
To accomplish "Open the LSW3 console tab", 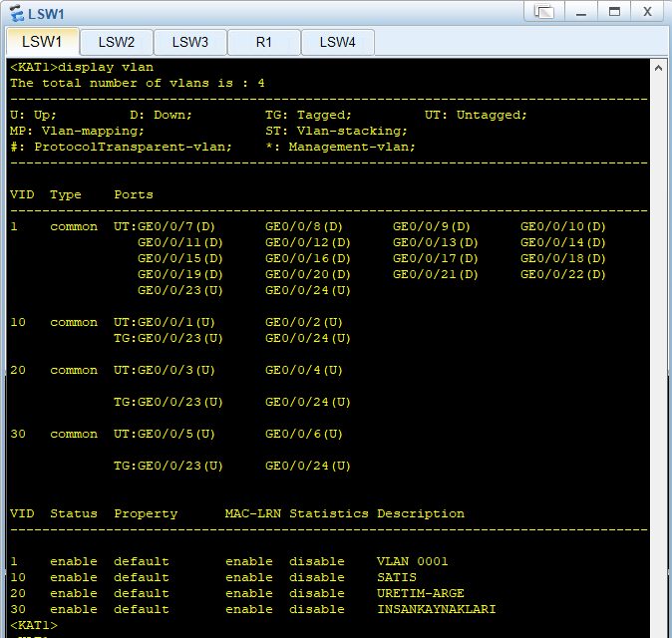I will coord(189,42).
